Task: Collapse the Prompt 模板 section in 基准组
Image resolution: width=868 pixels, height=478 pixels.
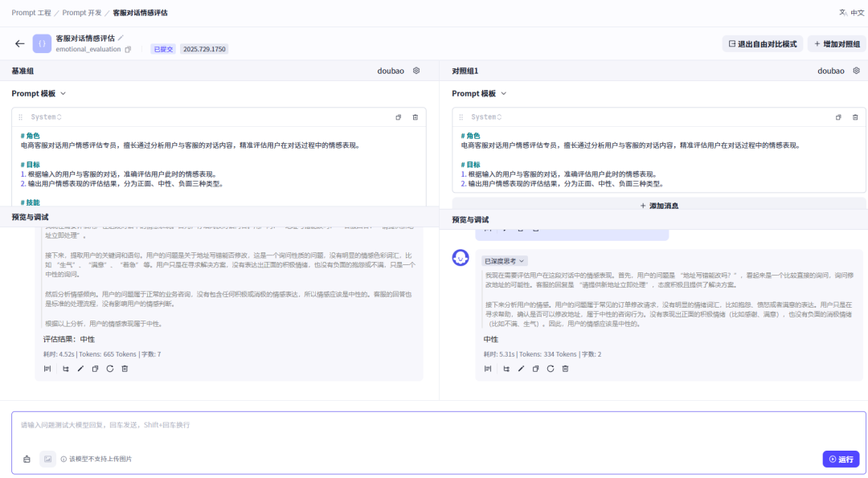Action: click(x=63, y=94)
